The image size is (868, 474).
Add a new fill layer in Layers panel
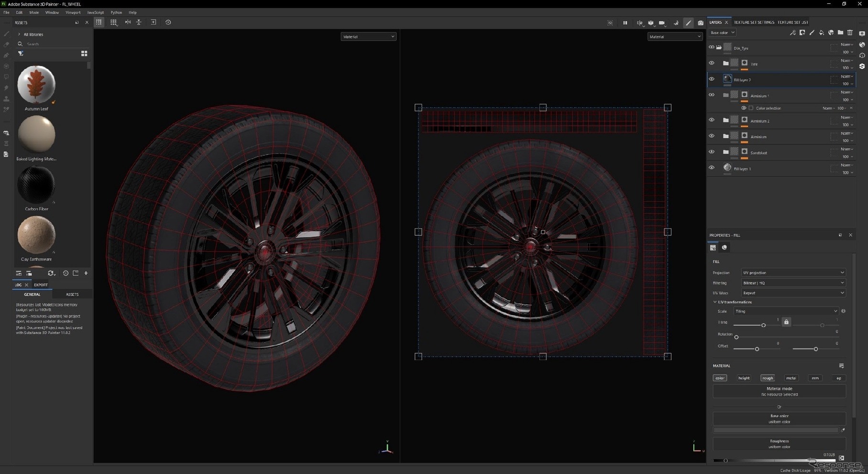822,33
